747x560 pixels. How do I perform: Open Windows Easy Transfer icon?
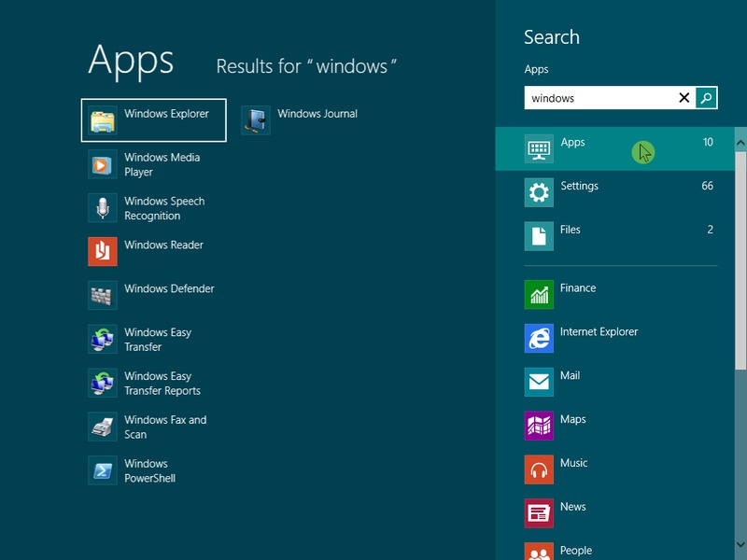[103, 339]
